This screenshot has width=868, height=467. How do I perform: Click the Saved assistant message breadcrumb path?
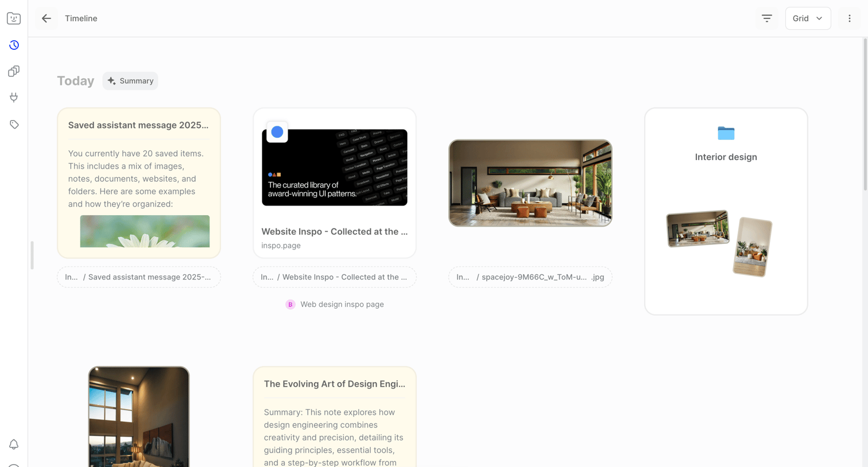139,277
